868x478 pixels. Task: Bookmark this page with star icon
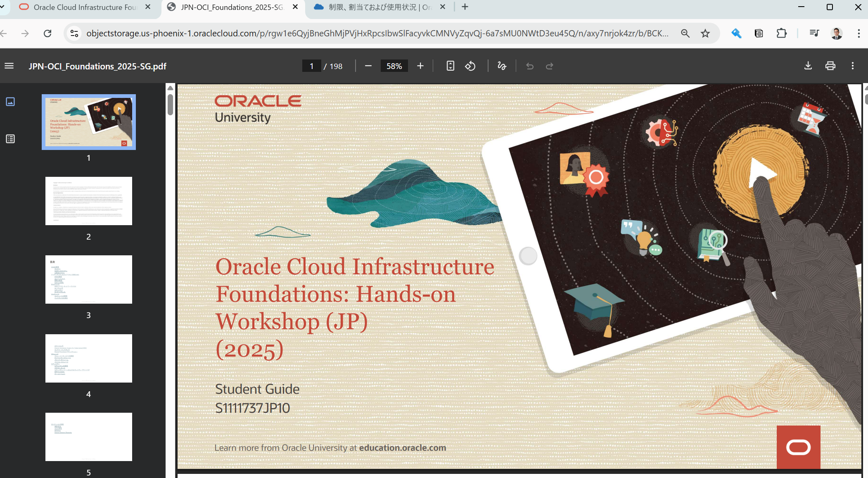click(x=705, y=33)
